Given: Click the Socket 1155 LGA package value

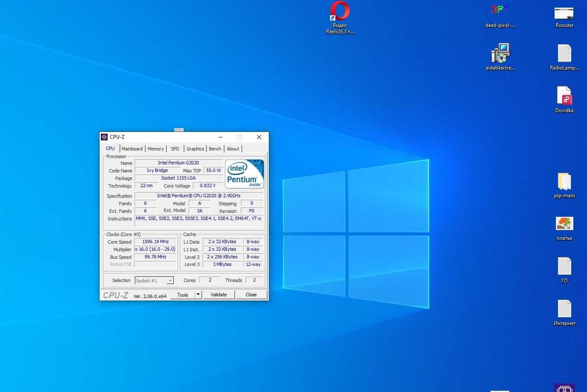Looking at the screenshot, I should [x=179, y=178].
